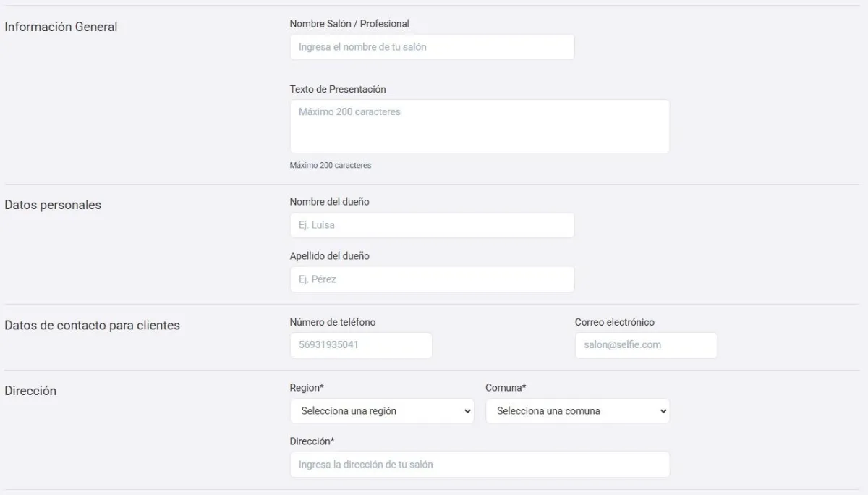868x495 pixels.
Task: Click the Datos de contacto para clientes heading
Action: coord(92,326)
